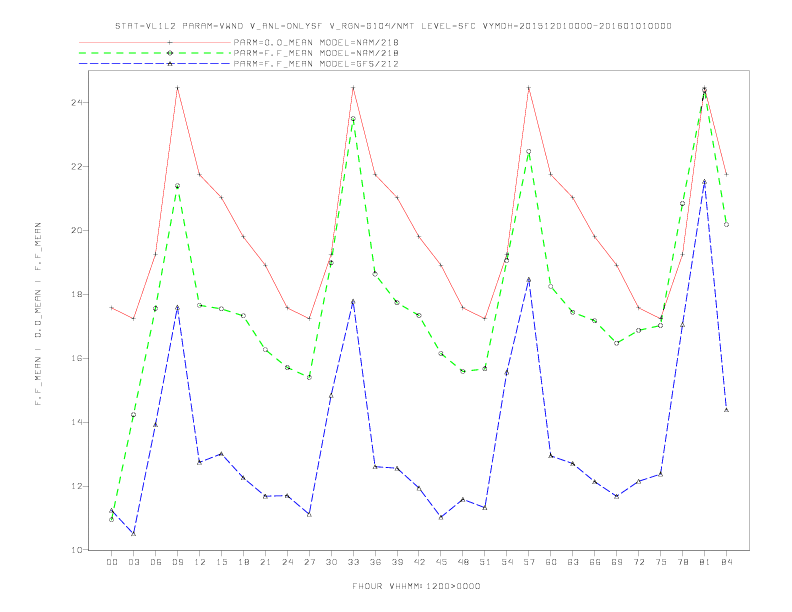The image size is (792, 612).
Task: Click x-axis tick label 78
Action: 682,562
